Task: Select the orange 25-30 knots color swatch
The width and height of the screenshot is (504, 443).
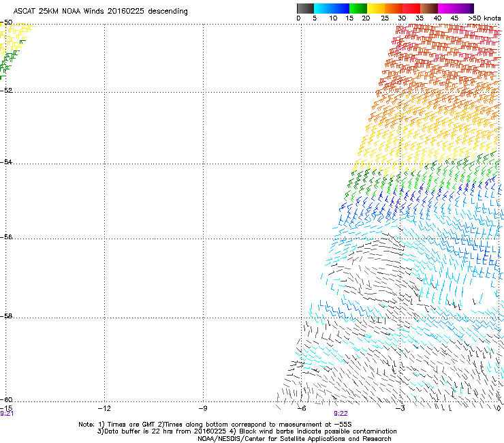Action: pyautogui.click(x=394, y=8)
